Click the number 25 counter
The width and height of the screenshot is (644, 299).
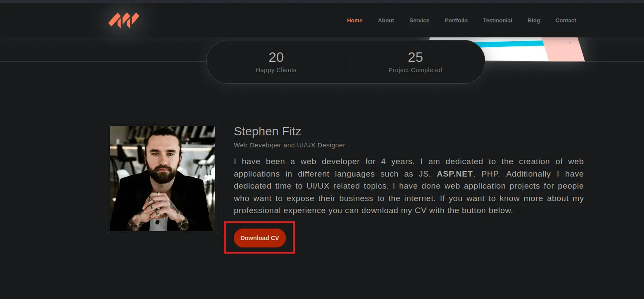(415, 57)
